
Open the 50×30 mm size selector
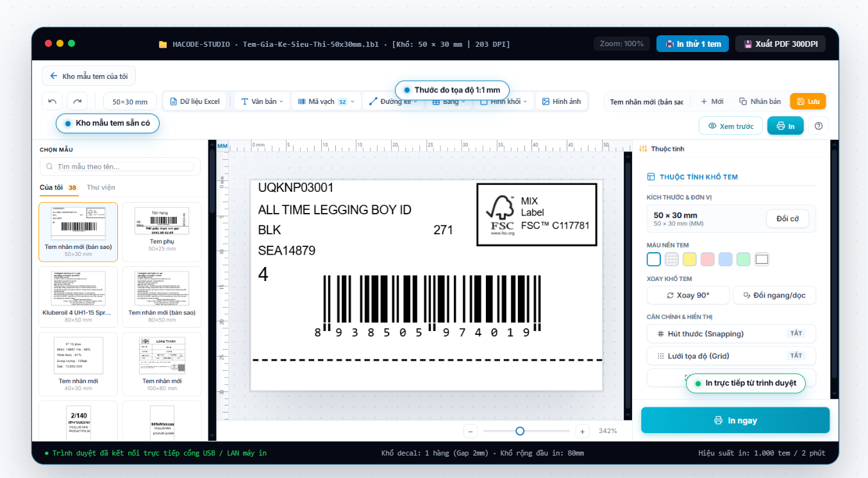coord(130,101)
